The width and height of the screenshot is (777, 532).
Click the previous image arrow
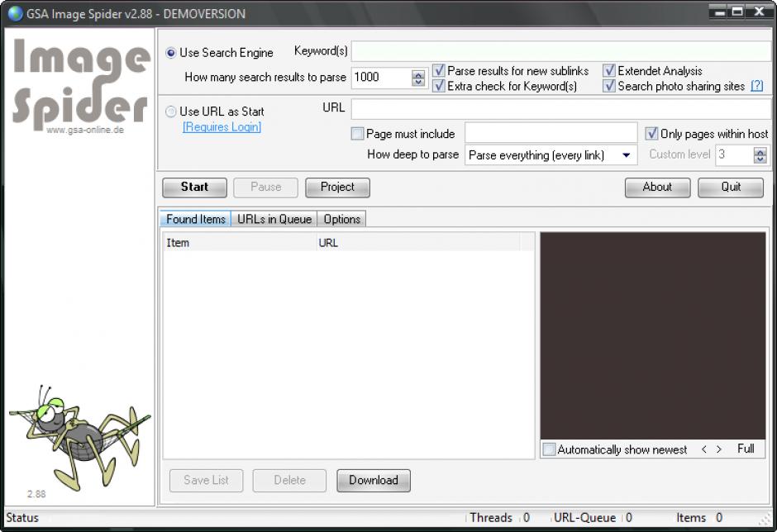tap(703, 449)
